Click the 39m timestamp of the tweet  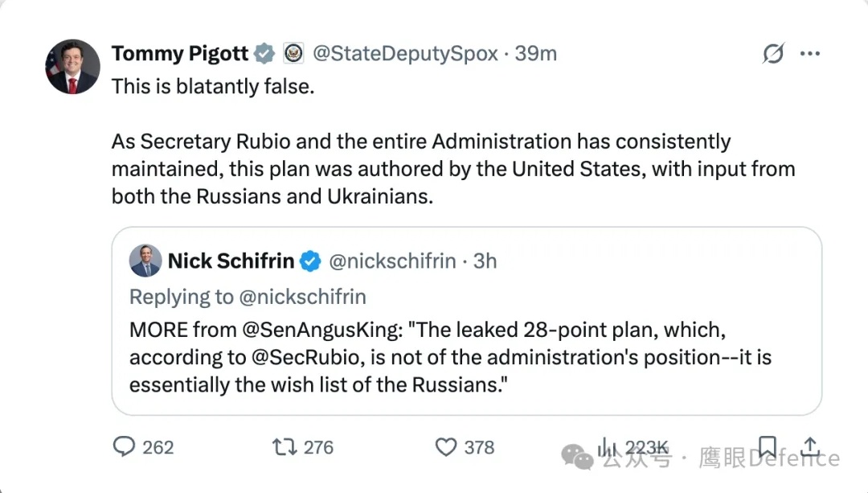(536, 54)
